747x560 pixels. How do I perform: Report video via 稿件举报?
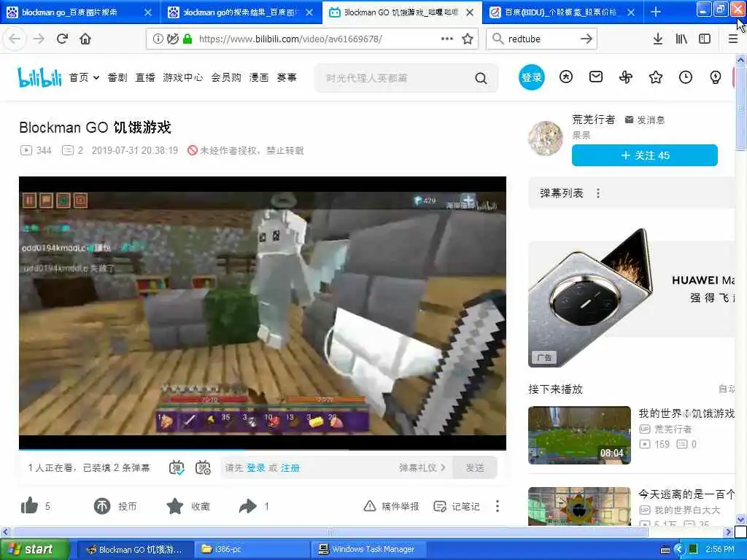(392, 506)
